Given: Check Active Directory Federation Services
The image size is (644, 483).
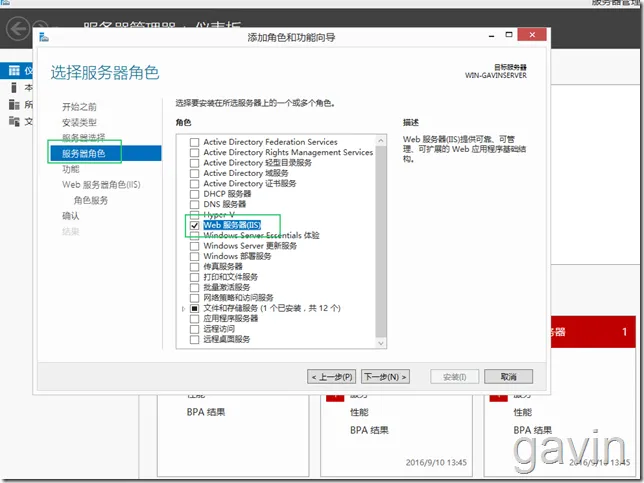Looking at the screenshot, I should [194, 142].
